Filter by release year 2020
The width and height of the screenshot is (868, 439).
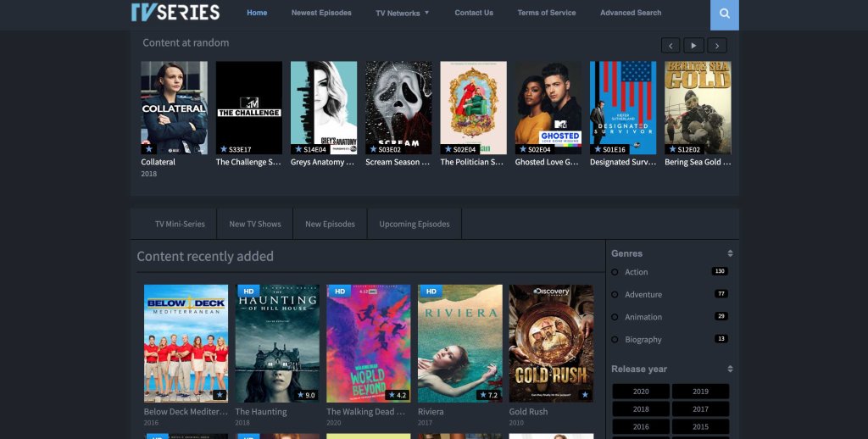point(641,392)
